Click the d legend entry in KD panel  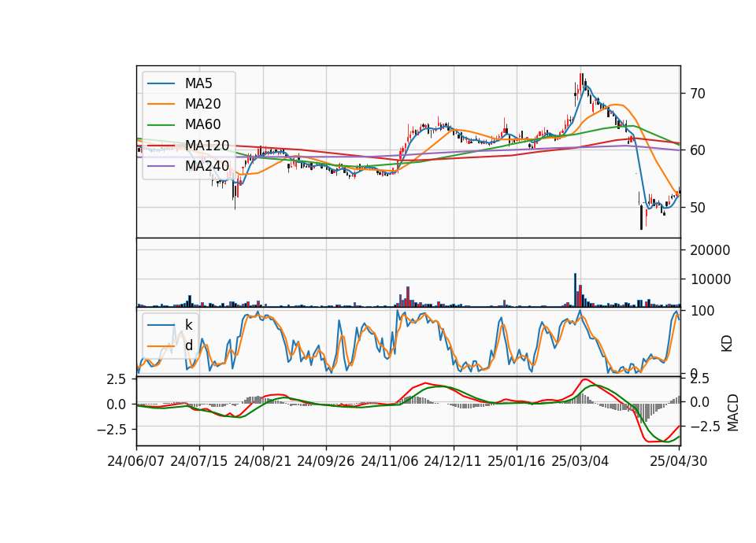coord(188,345)
